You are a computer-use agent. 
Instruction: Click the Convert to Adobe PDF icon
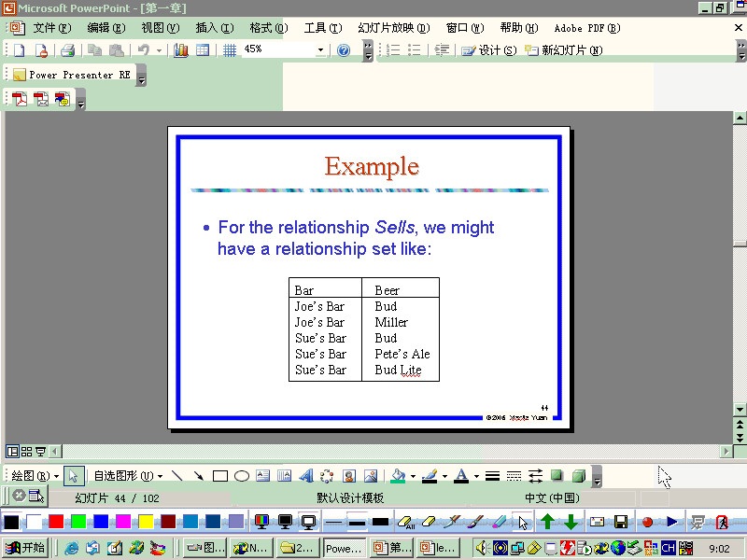click(x=20, y=99)
